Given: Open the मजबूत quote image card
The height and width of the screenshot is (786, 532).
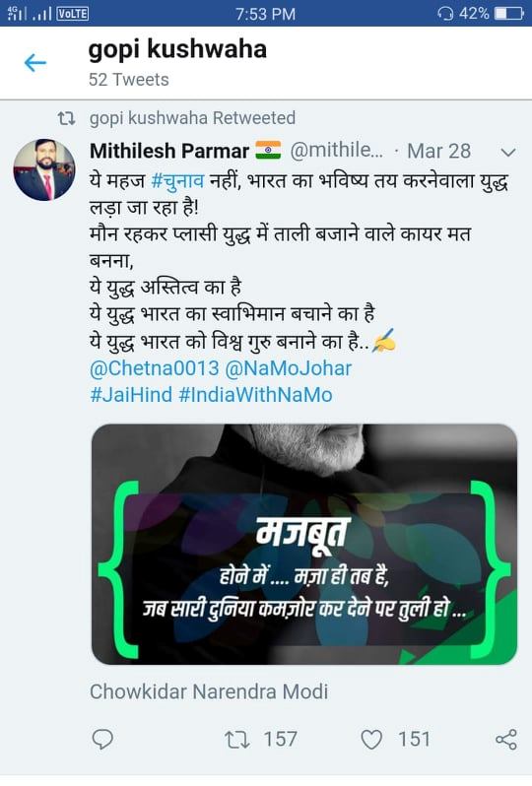Looking at the screenshot, I should (x=303, y=545).
